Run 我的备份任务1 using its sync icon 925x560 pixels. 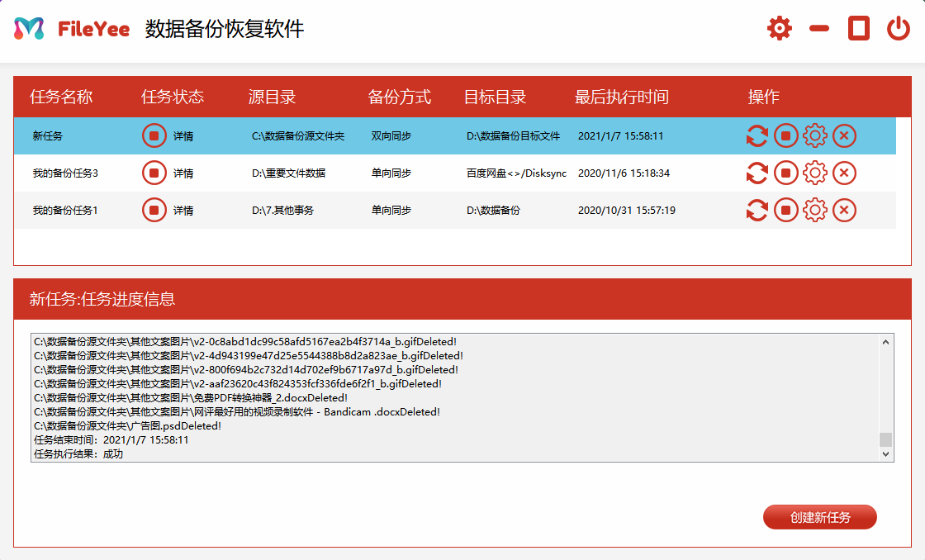point(757,210)
